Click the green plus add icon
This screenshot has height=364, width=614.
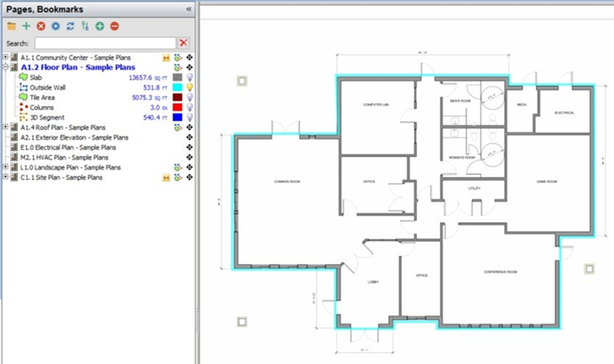pyautogui.click(x=26, y=26)
